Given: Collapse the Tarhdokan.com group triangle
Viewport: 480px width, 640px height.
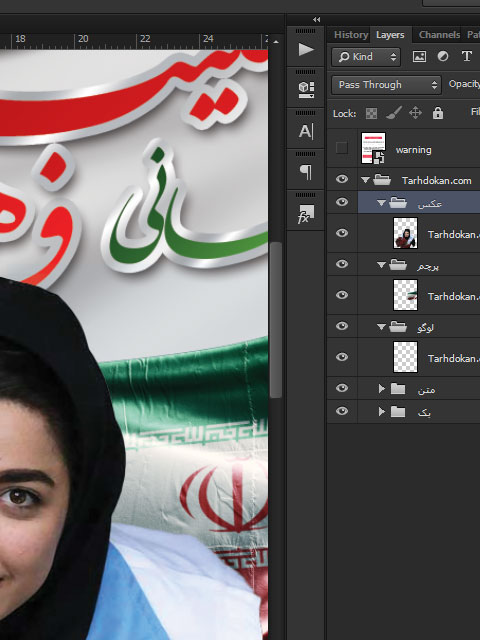Looking at the screenshot, I should [x=365, y=180].
